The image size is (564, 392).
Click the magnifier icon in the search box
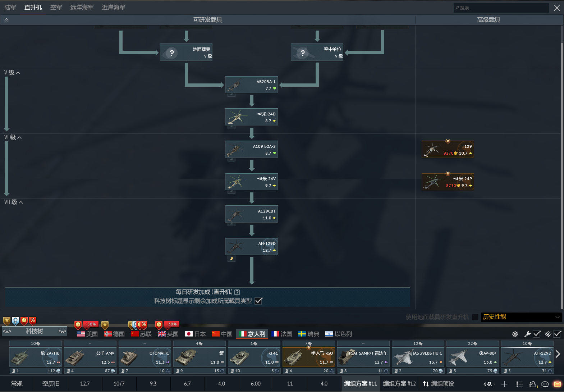click(457, 8)
